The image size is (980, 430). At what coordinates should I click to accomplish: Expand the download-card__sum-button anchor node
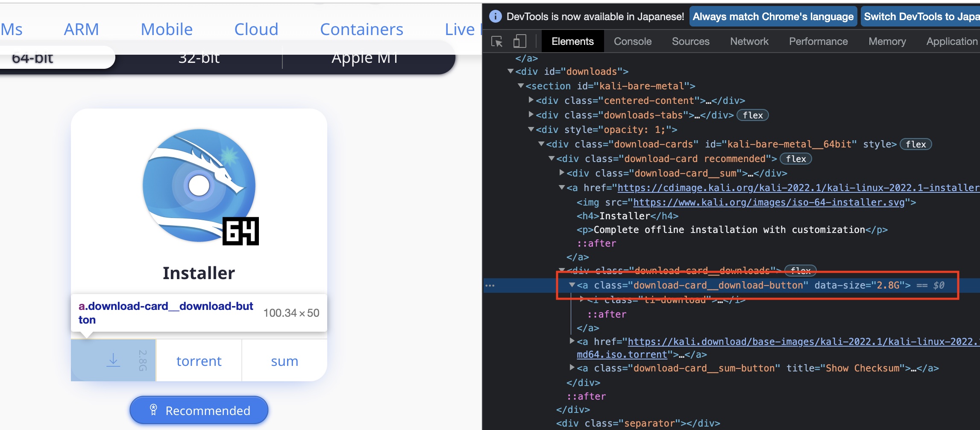(572, 367)
